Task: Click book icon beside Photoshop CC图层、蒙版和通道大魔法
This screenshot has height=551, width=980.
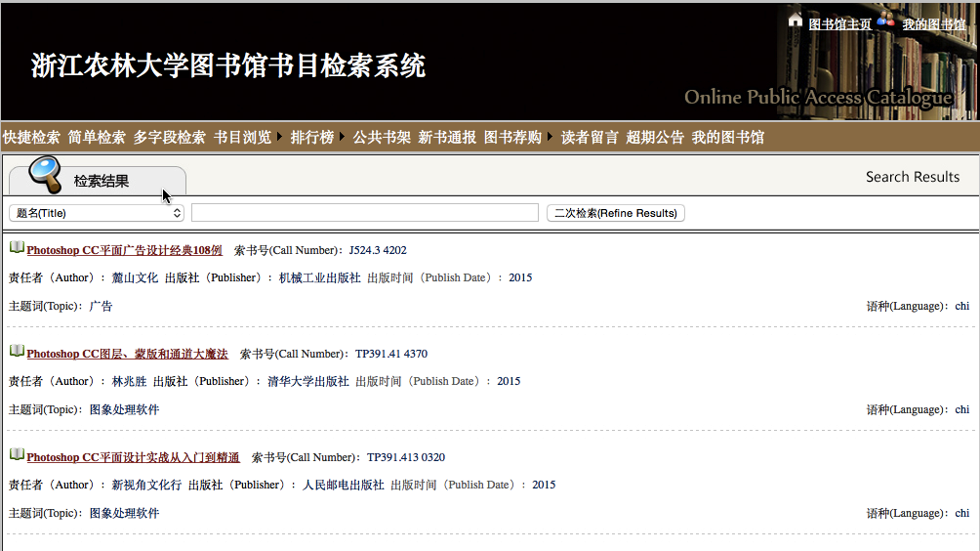Action: coord(17,352)
